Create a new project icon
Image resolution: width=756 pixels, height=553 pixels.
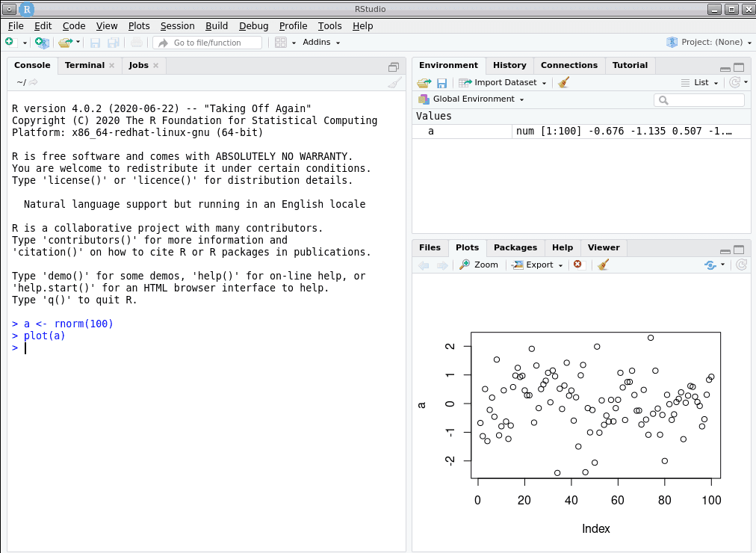[43, 43]
